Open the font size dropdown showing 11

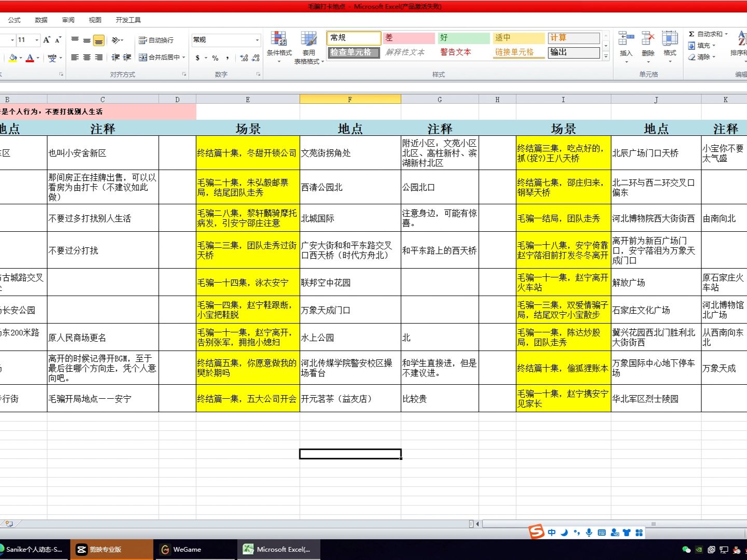[x=37, y=40]
